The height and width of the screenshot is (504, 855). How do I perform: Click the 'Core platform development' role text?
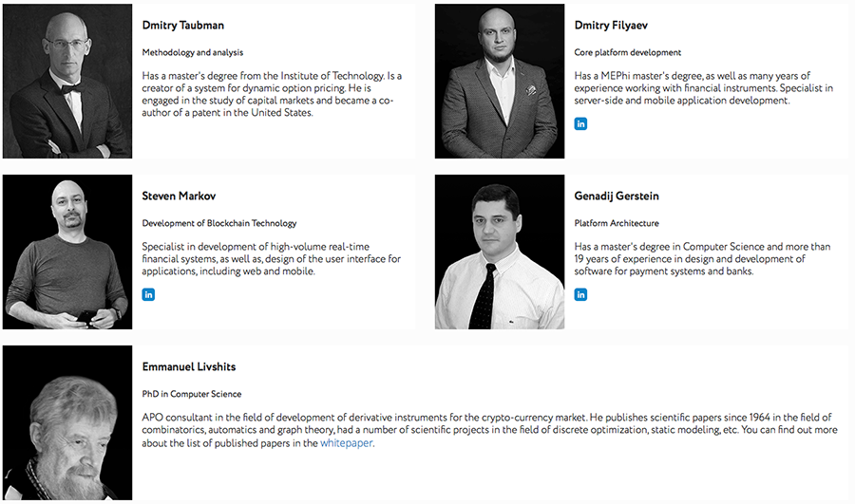[x=628, y=53]
